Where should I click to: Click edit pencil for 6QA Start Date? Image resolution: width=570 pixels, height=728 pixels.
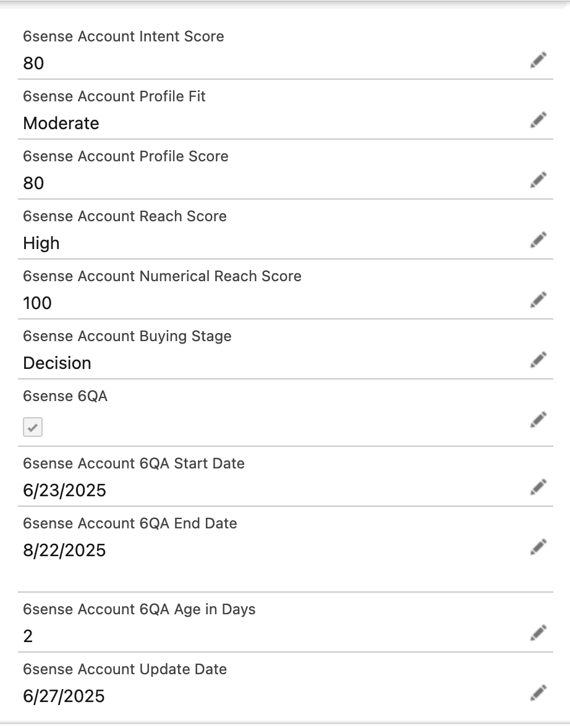pos(538,487)
